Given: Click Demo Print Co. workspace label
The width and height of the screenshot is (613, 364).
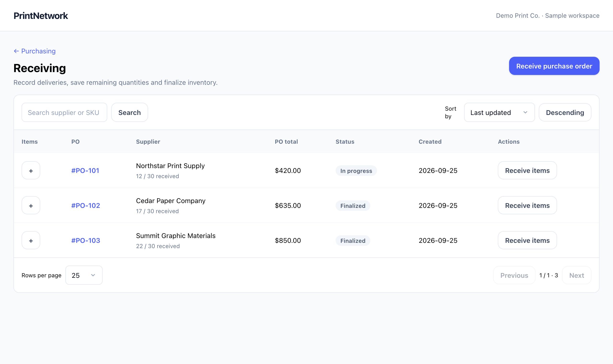Looking at the screenshot, I should 548,16.
